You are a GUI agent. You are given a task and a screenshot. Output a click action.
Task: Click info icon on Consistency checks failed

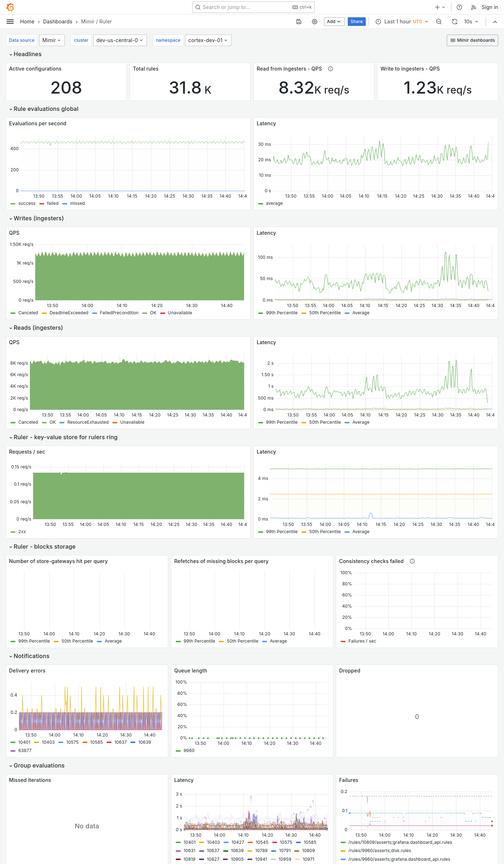[412, 561]
